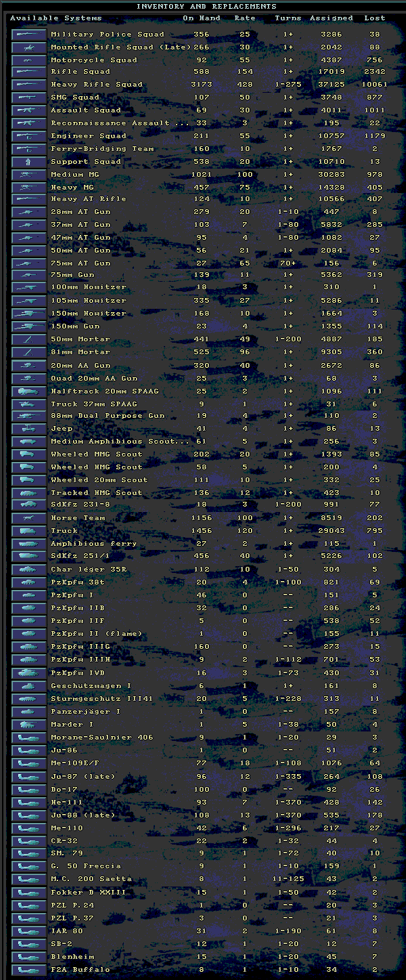Click the 150mm Howitzer name
The width and height of the screenshot is (406, 980).
pos(89,314)
